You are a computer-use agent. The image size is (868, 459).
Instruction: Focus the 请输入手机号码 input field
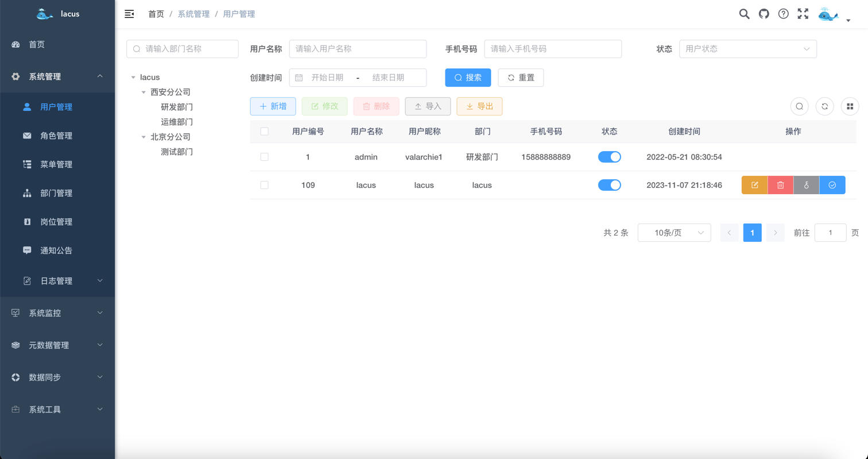(553, 49)
